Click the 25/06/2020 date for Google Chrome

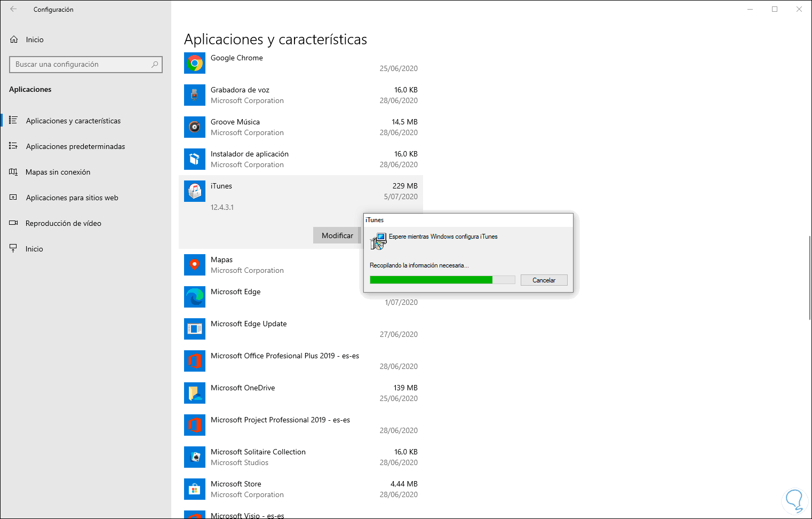point(399,68)
